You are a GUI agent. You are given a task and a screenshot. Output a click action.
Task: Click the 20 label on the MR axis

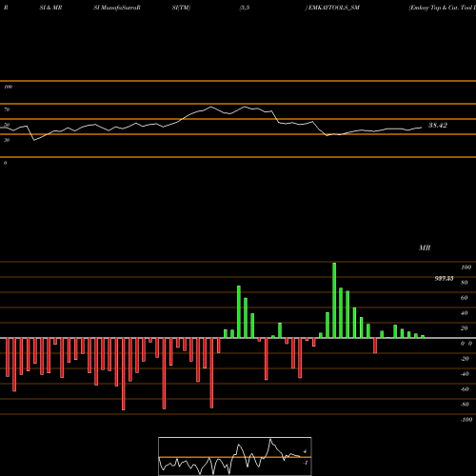(x=464, y=328)
